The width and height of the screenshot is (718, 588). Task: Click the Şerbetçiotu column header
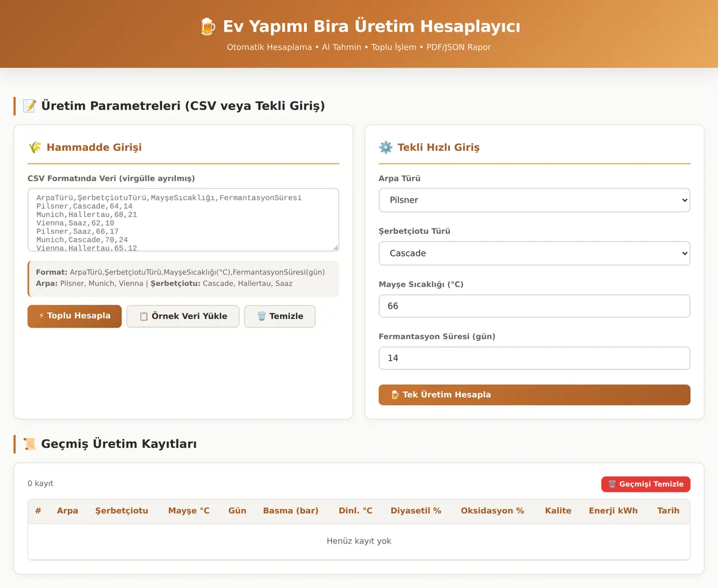pos(121,511)
